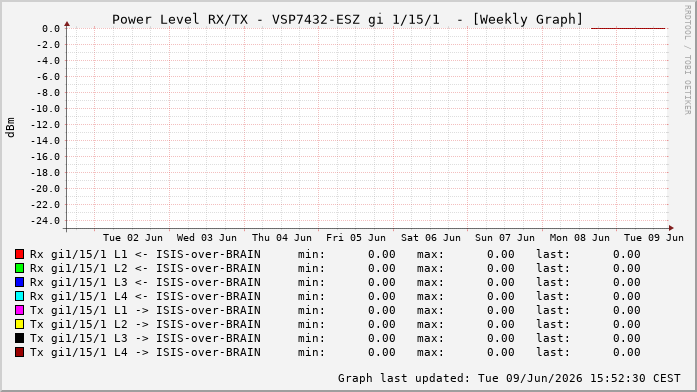Click the 'Thu 04 Jun' axis label
The height and width of the screenshot is (392, 697).
282,238
